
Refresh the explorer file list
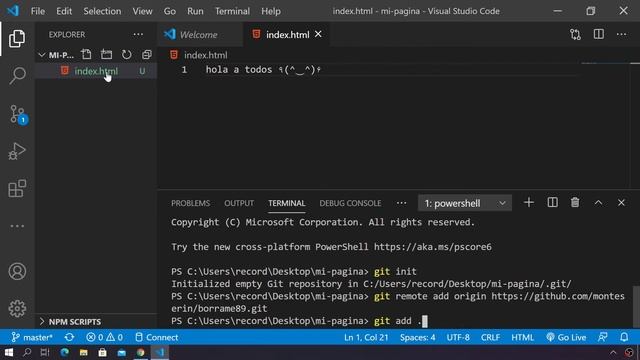point(127,54)
